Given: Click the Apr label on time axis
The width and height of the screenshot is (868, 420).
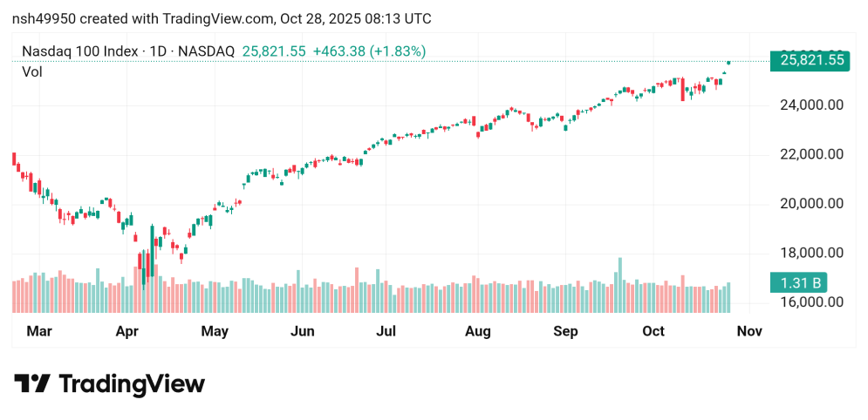Looking at the screenshot, I should [x=127, y=331].
